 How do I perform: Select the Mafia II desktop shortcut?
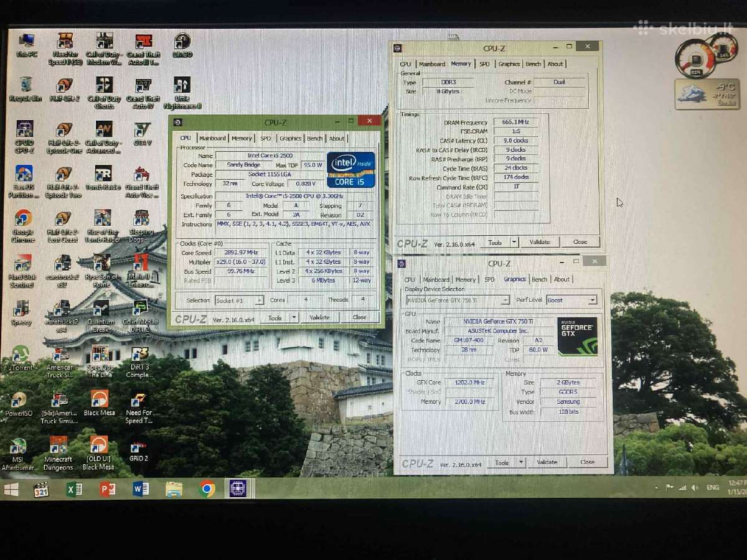click(140, 271)
